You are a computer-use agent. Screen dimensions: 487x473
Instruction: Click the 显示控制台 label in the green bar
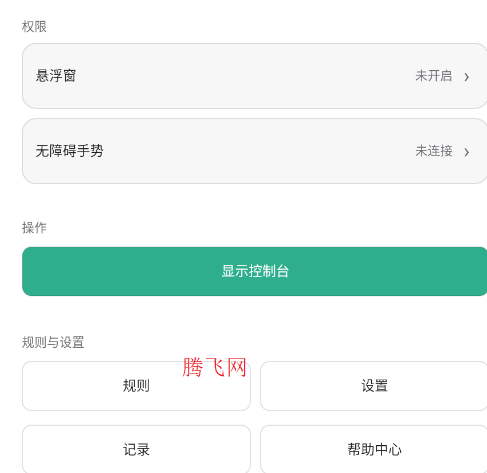pyautogui.click(x=255, y=271)
